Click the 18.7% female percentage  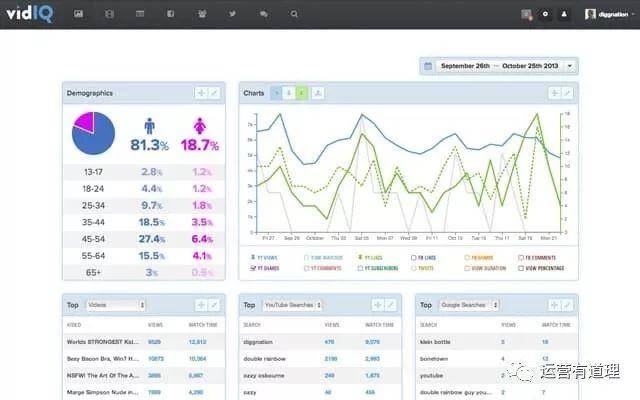(200, 145)
